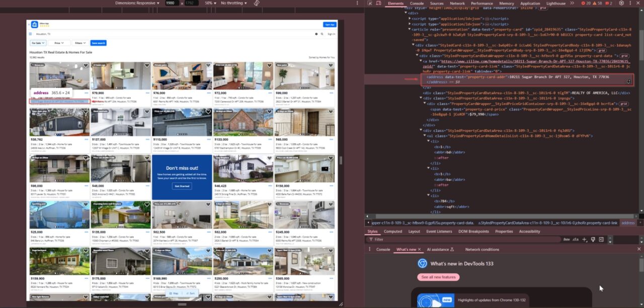Click the viewport width field showing 1980
Viewport: 644px width, 308px height.
point(171,3)
